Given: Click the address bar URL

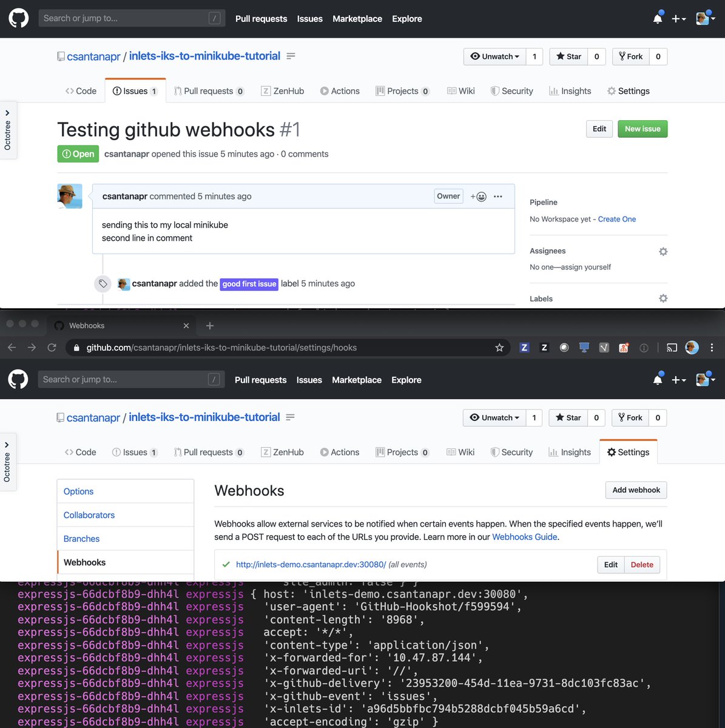Looking at the screenshot, I should click(221, 348).
